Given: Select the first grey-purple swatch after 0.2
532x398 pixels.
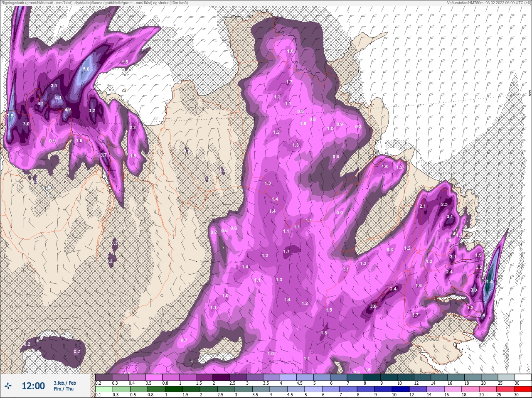Looking at the screenshot, I should [x=103, y=377].
